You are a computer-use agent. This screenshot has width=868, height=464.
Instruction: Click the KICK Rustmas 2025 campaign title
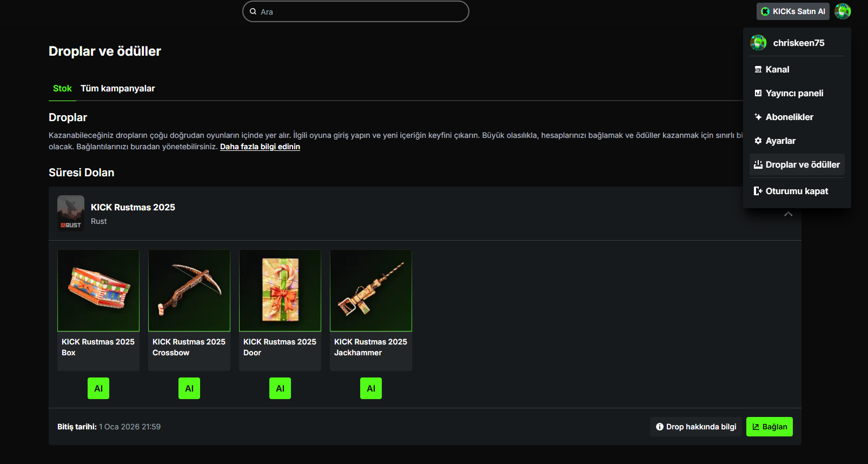tap(133, 207)
